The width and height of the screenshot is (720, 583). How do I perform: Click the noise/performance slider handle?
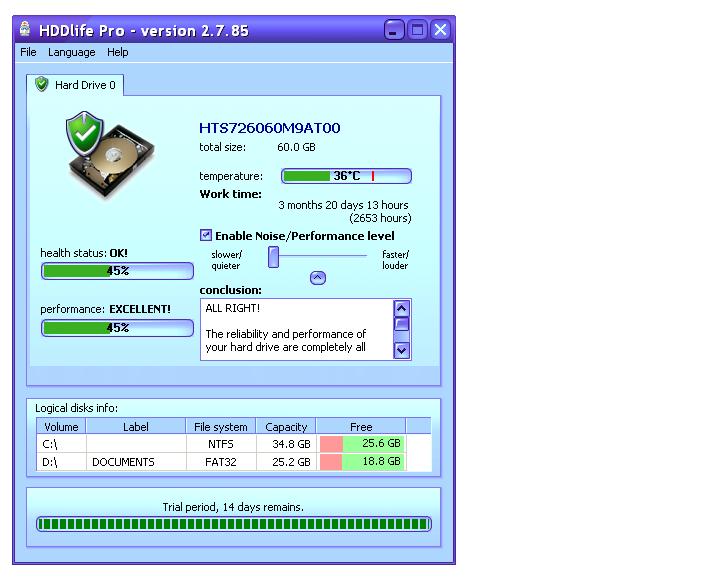[x=273, y=257]
